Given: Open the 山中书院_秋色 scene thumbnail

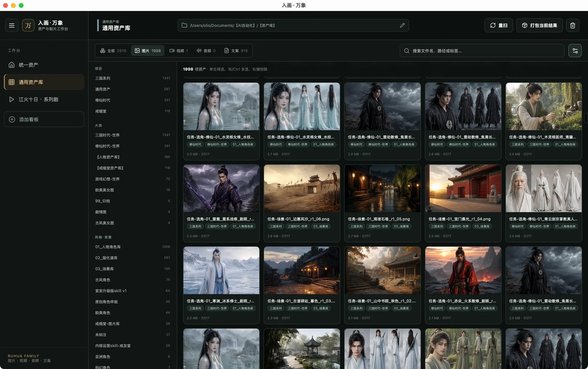Looking at the screenshot, I should click(382, 270).
